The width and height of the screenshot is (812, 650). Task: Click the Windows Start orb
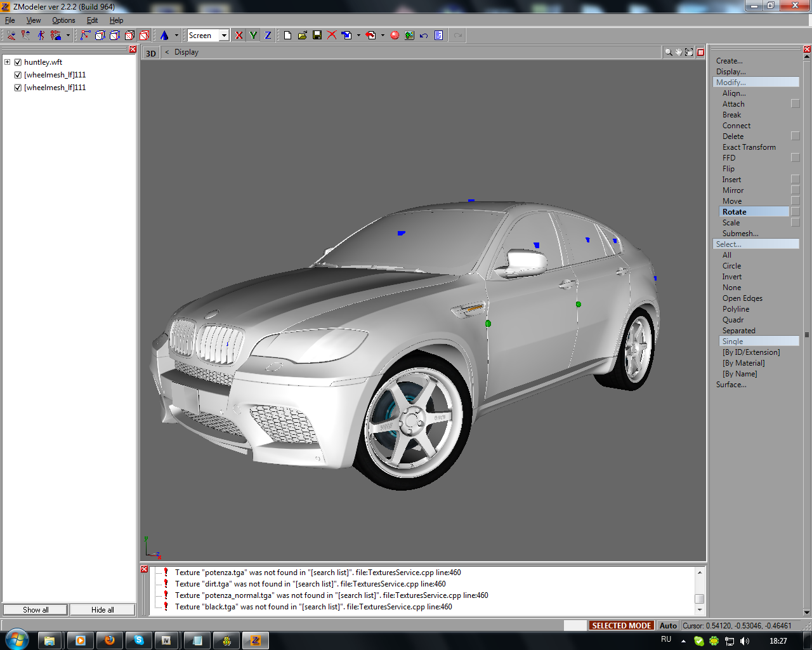click(x=16, y=640)
